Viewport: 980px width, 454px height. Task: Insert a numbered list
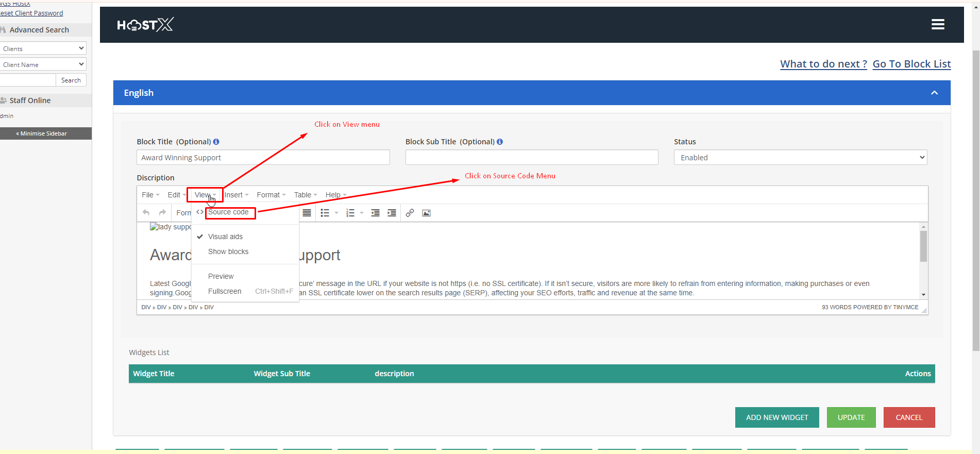pyautogui.click(x=350, y=213)
